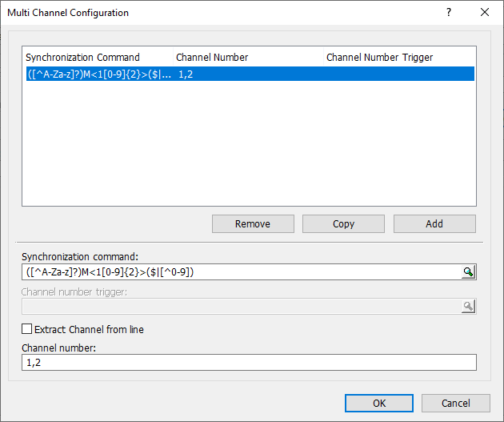Cancel the dialog
This screenshot has height=422, width=504.
click(456, 403)
